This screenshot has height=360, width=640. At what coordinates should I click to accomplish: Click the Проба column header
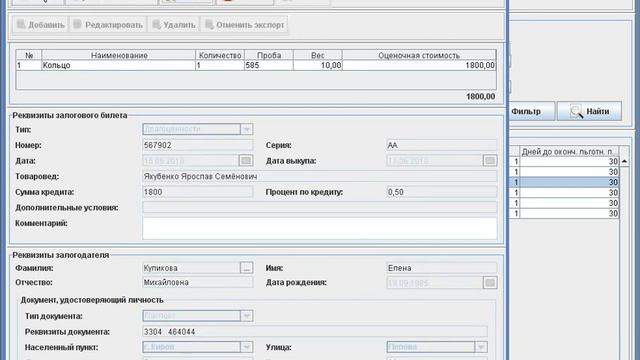click(269, 55)
